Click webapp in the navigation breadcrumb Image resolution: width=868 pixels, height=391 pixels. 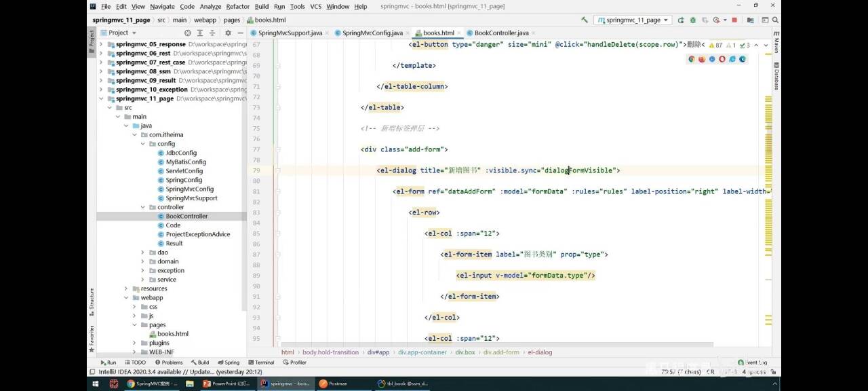pyautogui.click(x=205, y=20)
